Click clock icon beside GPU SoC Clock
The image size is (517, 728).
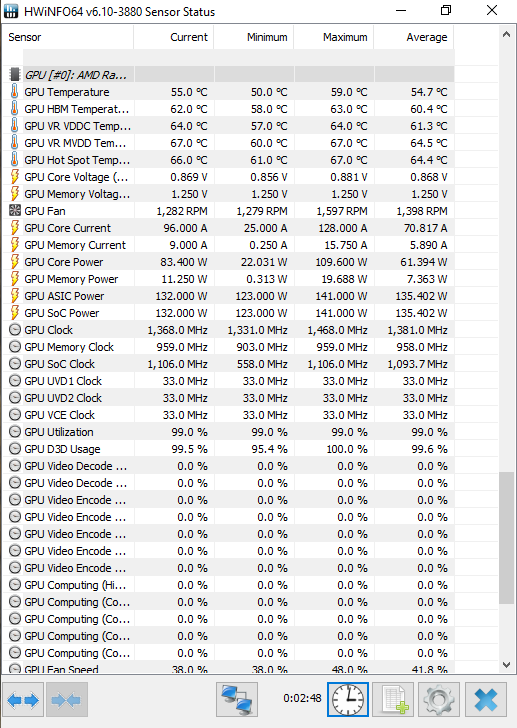(x=15, y=364)
